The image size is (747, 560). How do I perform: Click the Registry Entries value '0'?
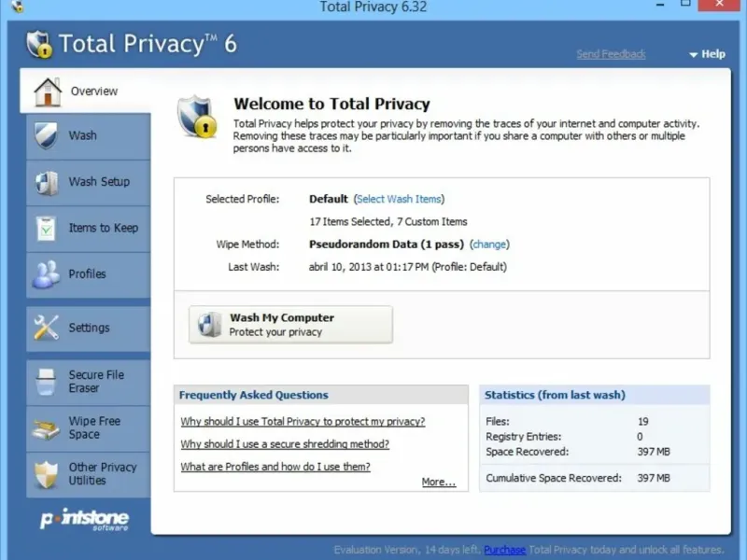point(640,437)
